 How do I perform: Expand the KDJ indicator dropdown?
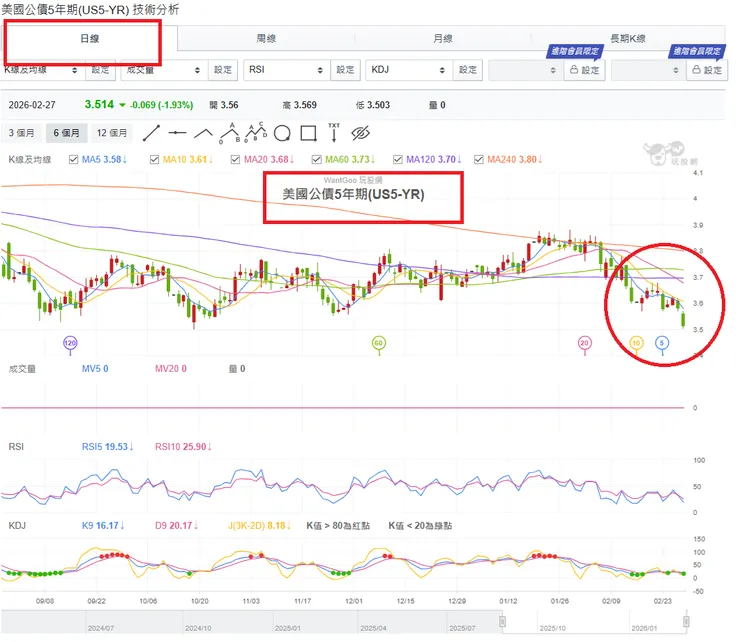[408, 70]
